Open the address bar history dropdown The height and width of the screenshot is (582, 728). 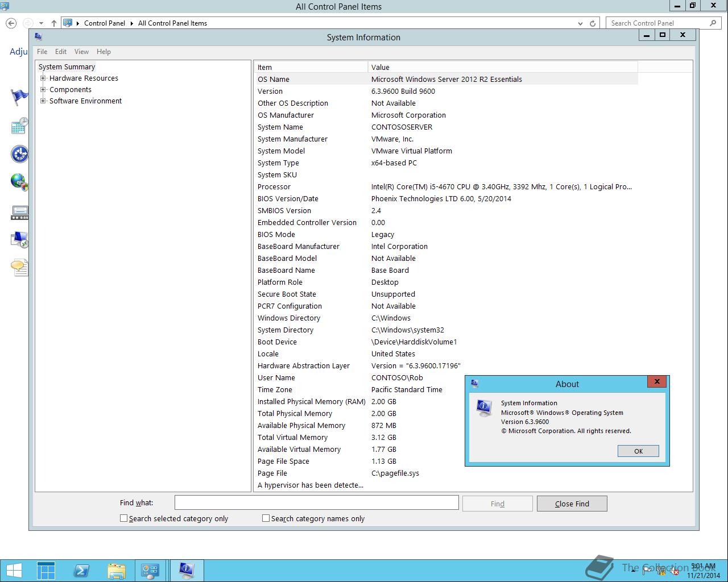click(x=580, y=23)
